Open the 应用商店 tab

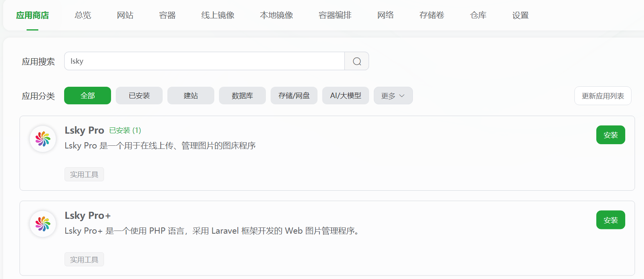coord(32,15)
